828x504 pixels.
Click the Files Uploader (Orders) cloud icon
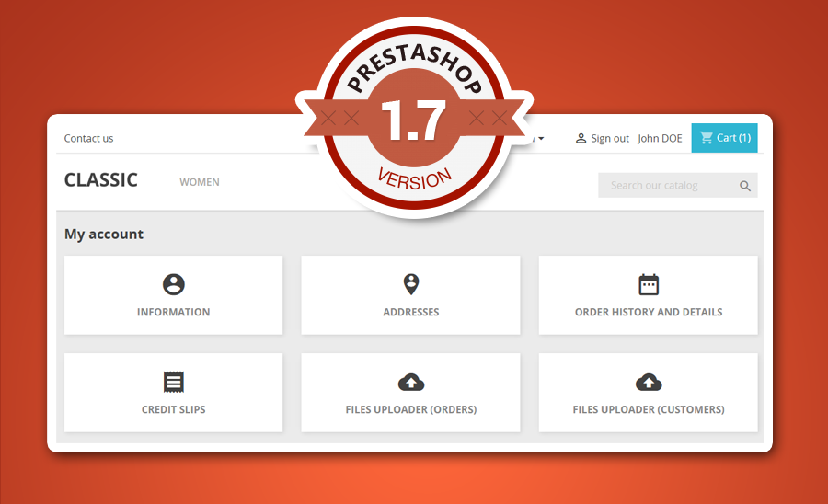411,382
